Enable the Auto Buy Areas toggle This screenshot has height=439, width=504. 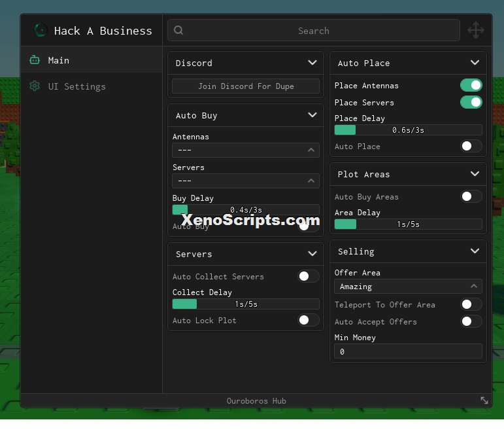pyautogui.click(x=471, y=196)
